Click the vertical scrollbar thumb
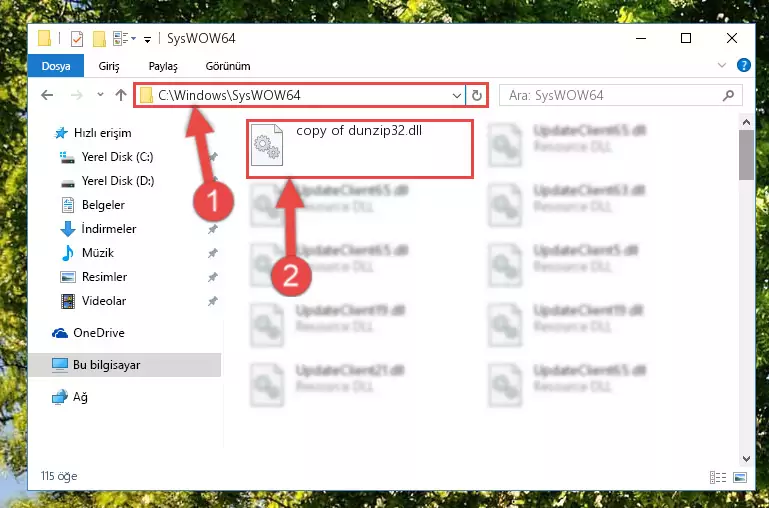The image size is (769, 508). (746, 155)
